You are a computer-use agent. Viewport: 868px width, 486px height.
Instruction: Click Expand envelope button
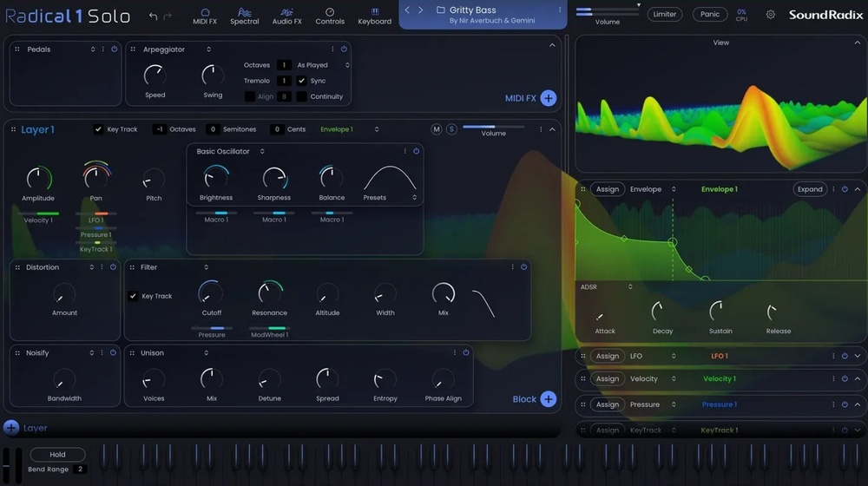pyautogui.click(x=810, y=189)
